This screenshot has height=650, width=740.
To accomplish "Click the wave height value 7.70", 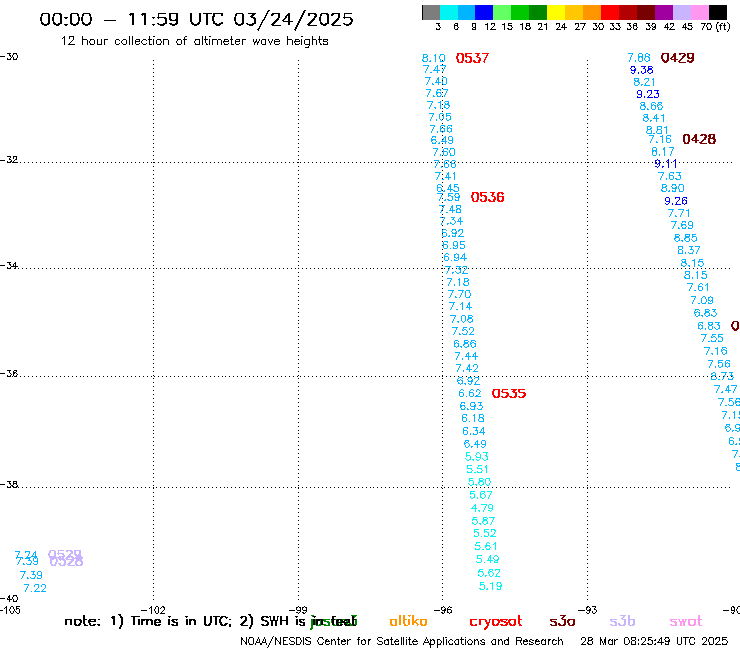I will tap(460, 294).
